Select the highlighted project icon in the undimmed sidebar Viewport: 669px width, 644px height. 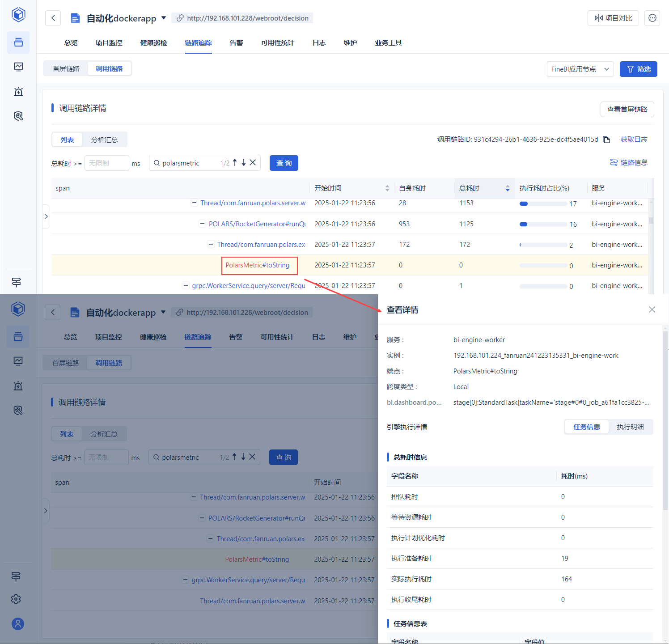click(x=18, y=42)
